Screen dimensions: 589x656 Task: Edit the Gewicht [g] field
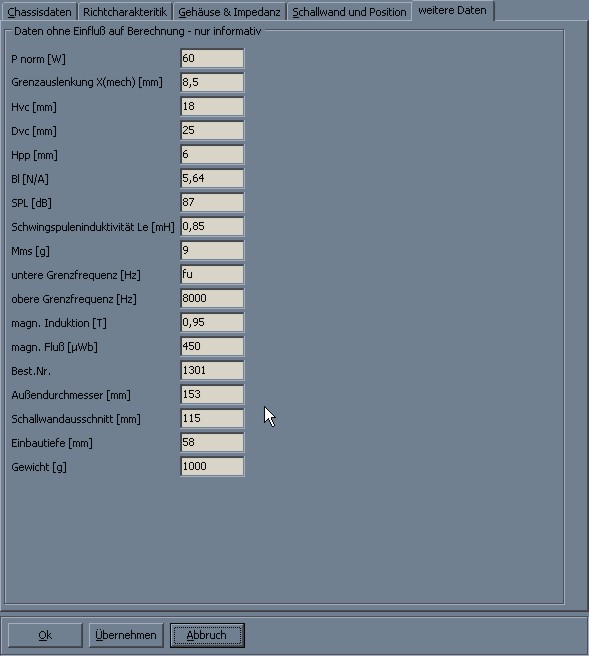pos(212,466)
